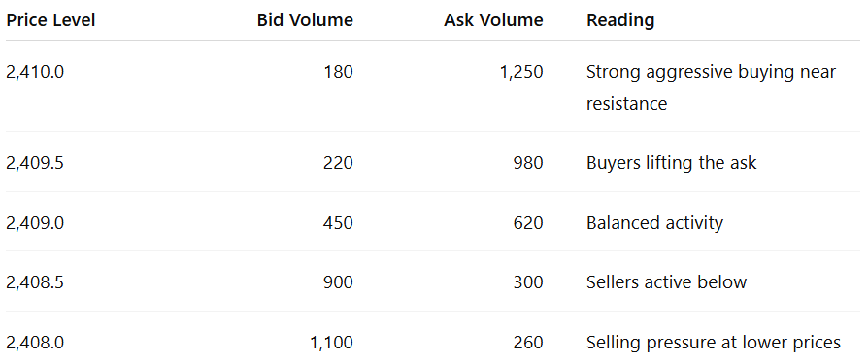Select the 2,408.0 price level cell
The image size is (868, 363).
35,343
